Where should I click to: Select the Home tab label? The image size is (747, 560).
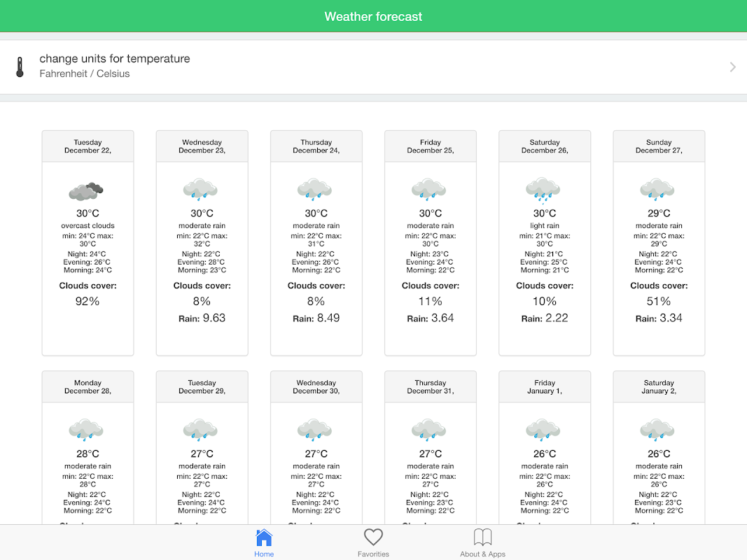264,554
